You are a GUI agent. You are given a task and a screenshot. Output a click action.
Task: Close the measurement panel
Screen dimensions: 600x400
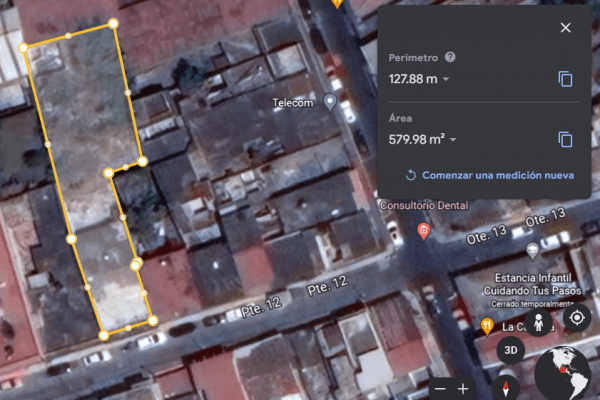(566, 27)
